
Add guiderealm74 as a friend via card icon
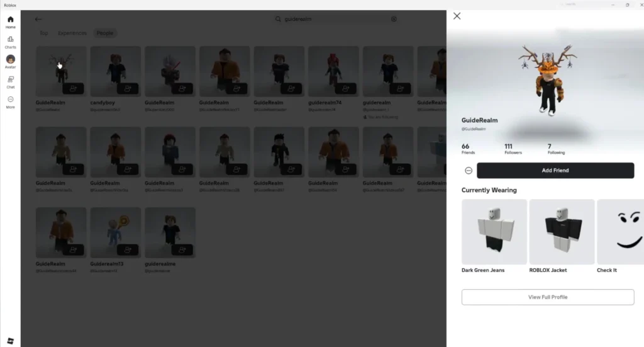[346, 88]
